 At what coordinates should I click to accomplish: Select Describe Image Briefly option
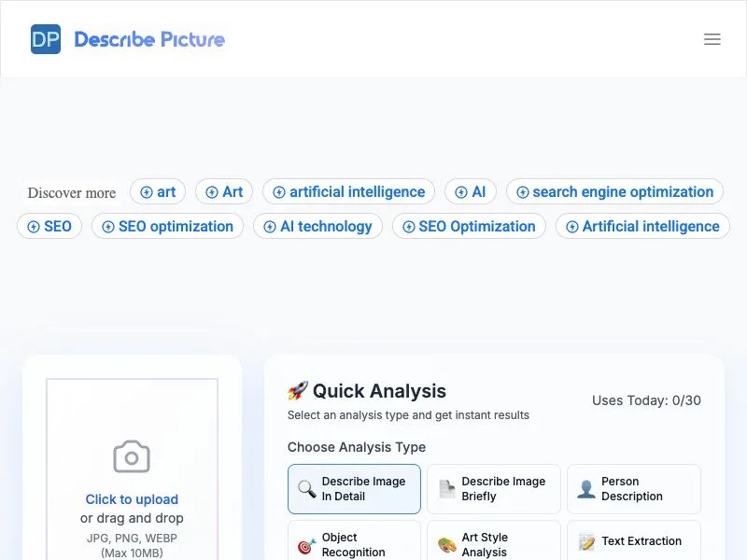494,489
